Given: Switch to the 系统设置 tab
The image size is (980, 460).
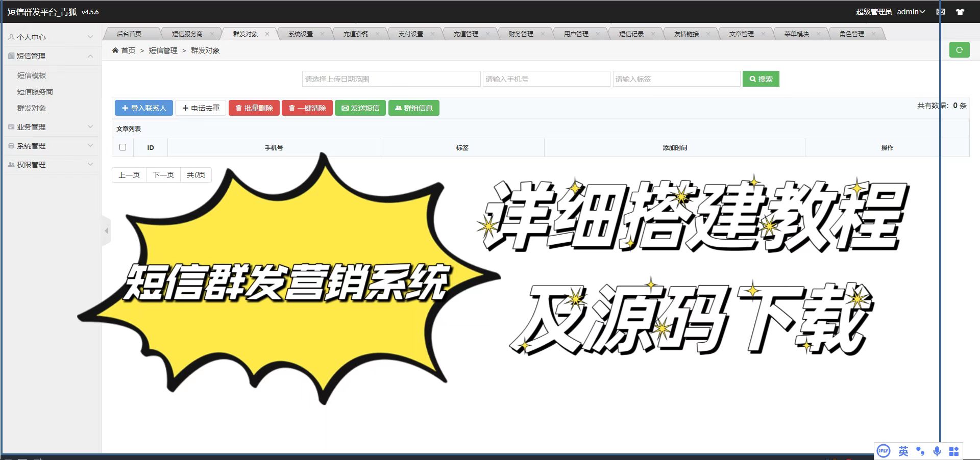Looking at the screenshot, I should (x=301, y=34).
